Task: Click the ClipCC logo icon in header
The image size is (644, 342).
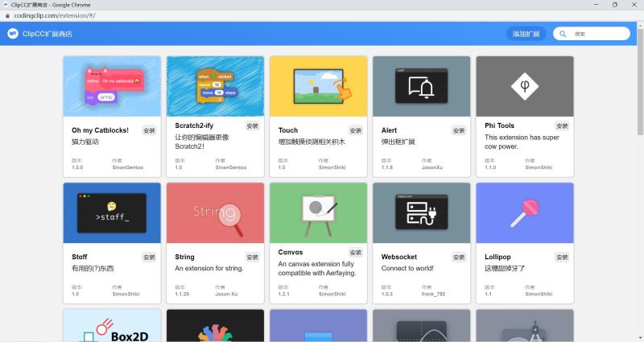Action: [x=14, y=34]
